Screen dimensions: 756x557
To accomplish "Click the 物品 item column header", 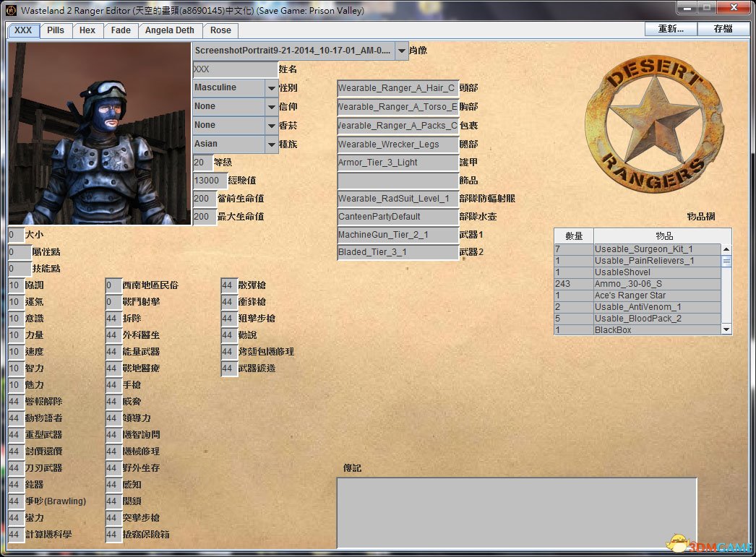I will pos(663,236).
